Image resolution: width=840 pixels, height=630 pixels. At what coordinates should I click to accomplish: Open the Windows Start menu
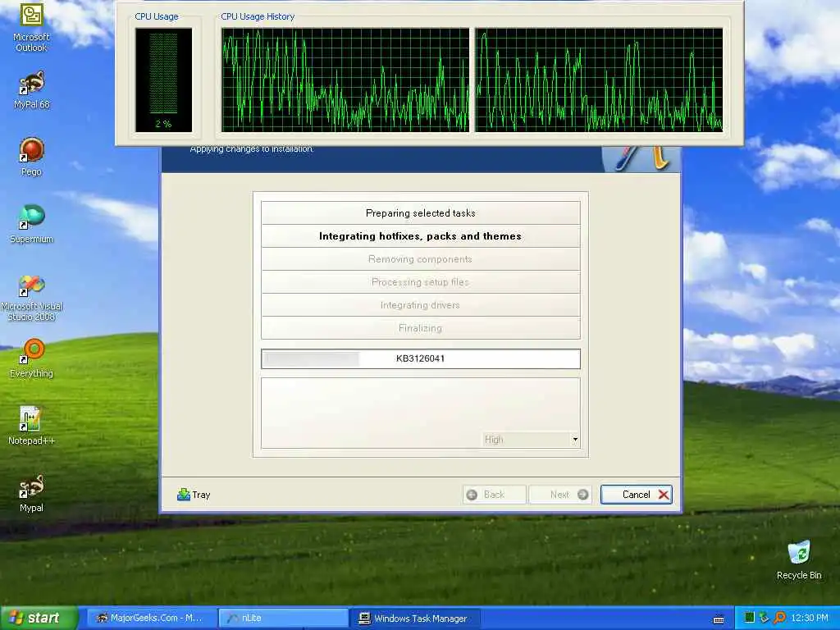pyautogui.click(x=39, y=618)
